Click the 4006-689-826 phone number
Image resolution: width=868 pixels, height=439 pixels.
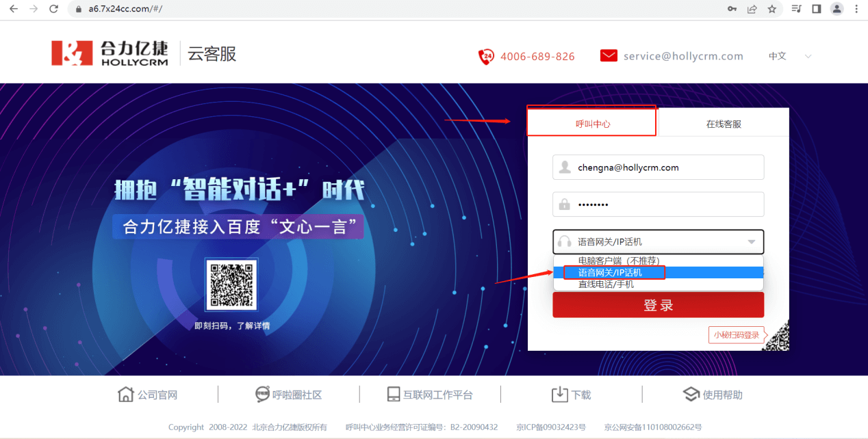[537, 56]
